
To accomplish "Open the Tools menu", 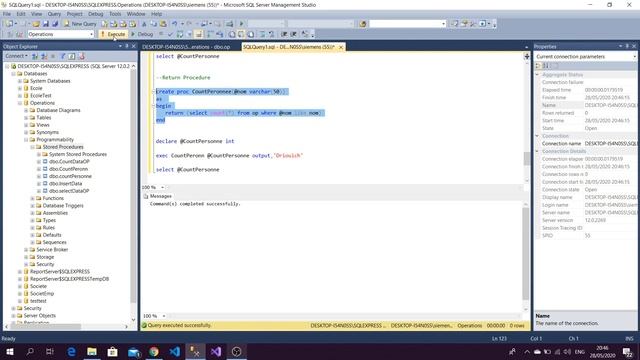I will pyautogui.click(x=115, y=14).
